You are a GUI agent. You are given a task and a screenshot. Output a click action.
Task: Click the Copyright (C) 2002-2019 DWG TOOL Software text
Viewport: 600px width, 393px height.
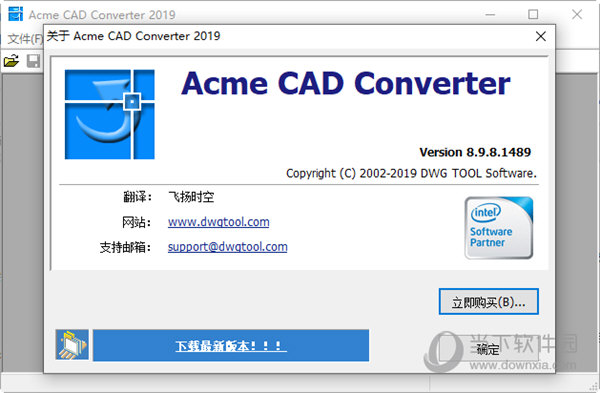(x=411, y=173)
